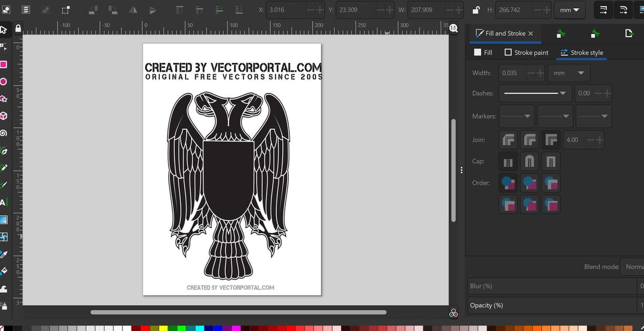
Task: Lower selection to bottom
Action: click(239, 10)
